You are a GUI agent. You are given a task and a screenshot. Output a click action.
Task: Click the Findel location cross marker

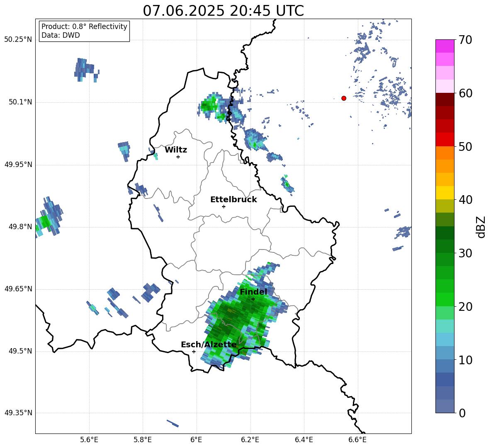coord(253,299)
